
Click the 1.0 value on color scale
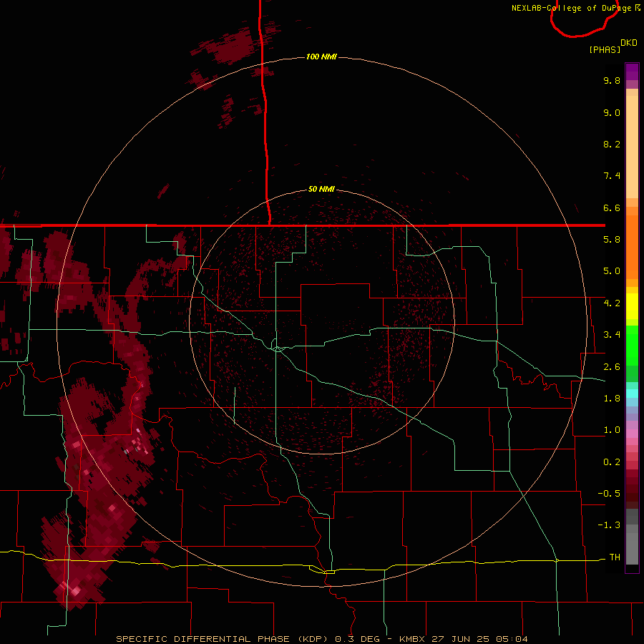point(612,430)
